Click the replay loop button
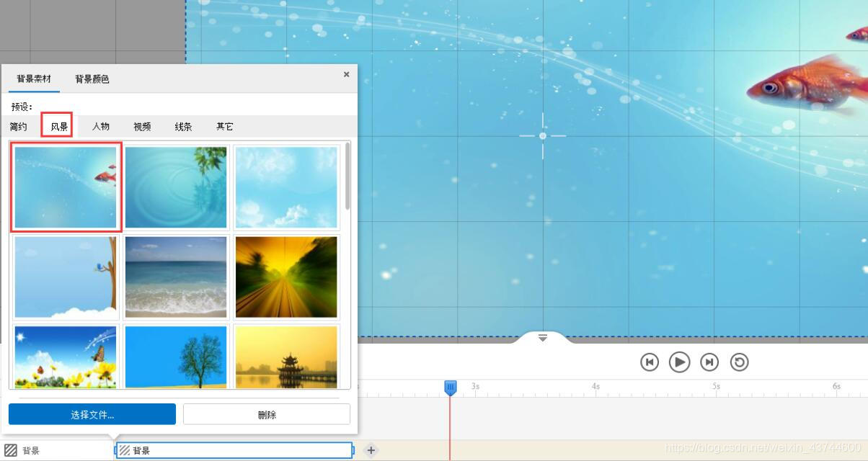 pyautogui.click(x=739, y=362)
